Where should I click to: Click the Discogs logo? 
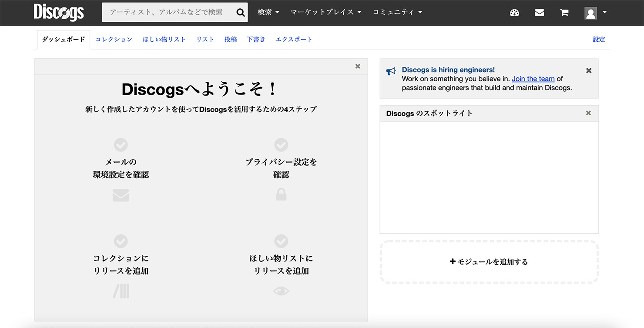click(59, 12)
